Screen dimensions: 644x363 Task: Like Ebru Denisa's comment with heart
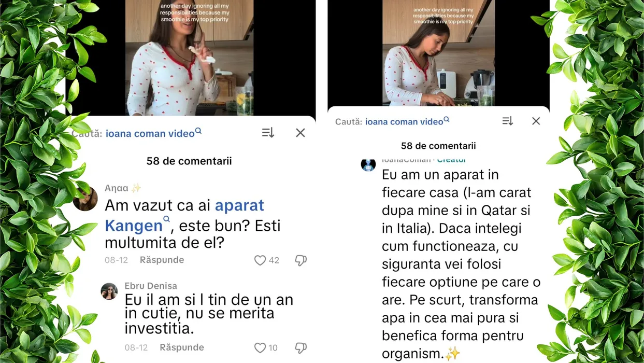pos(260,348)
